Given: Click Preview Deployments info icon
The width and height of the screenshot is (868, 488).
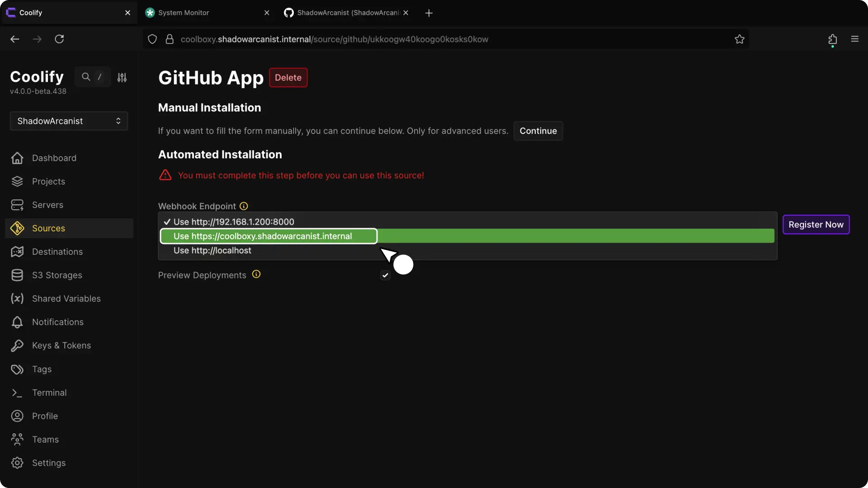Looking at the screenshot, I should click(256, 274).
